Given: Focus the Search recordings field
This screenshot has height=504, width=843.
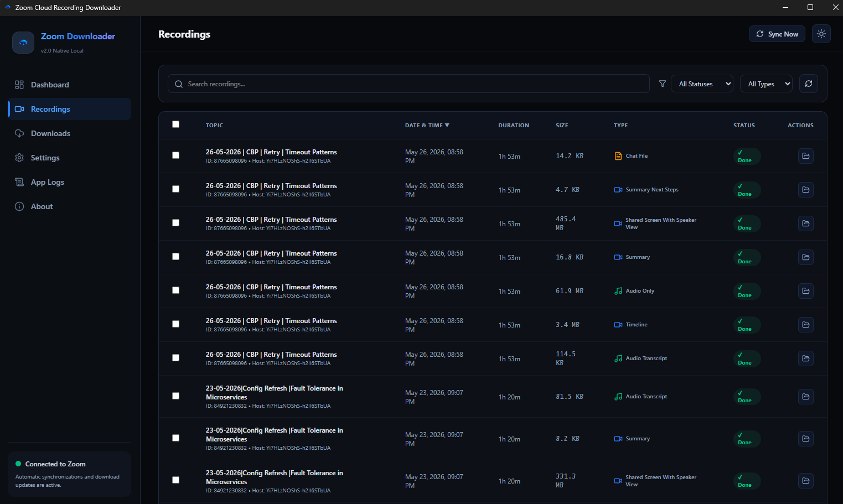Looking at the screenshot, I should coord(408,84).
